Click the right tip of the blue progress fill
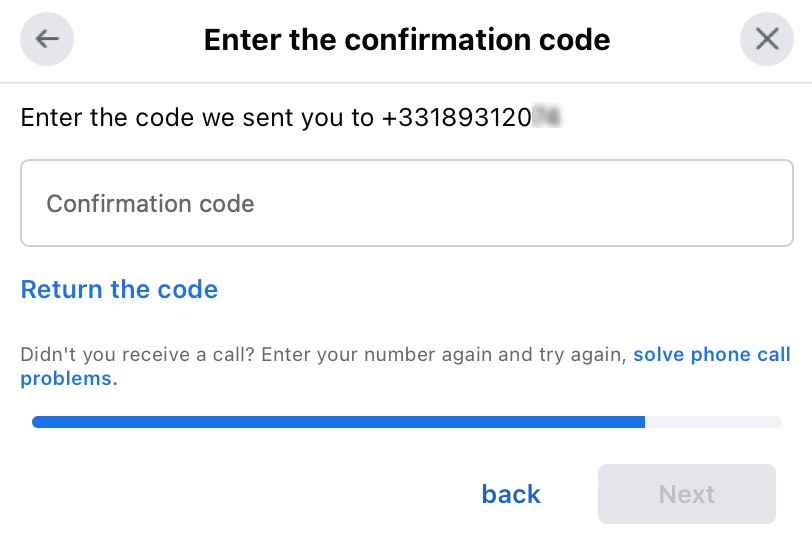 [642, 422]
